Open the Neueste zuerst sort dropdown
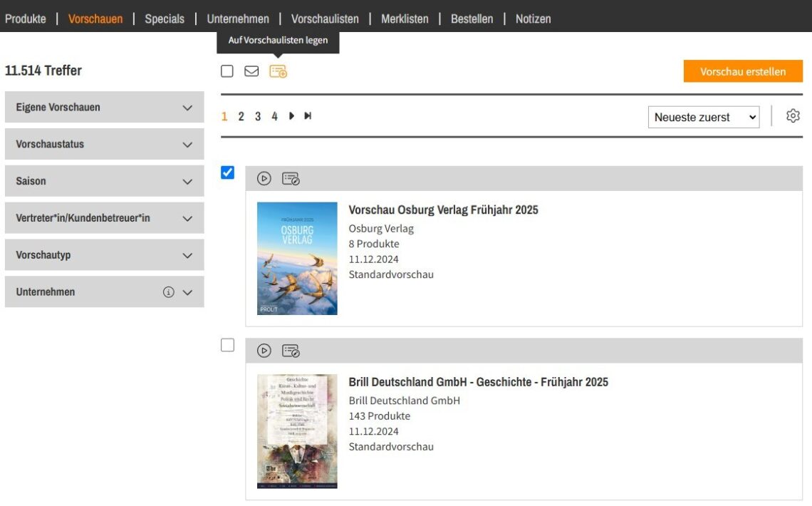This screenshot has width=812, height=506. click(x=703, y=117)
